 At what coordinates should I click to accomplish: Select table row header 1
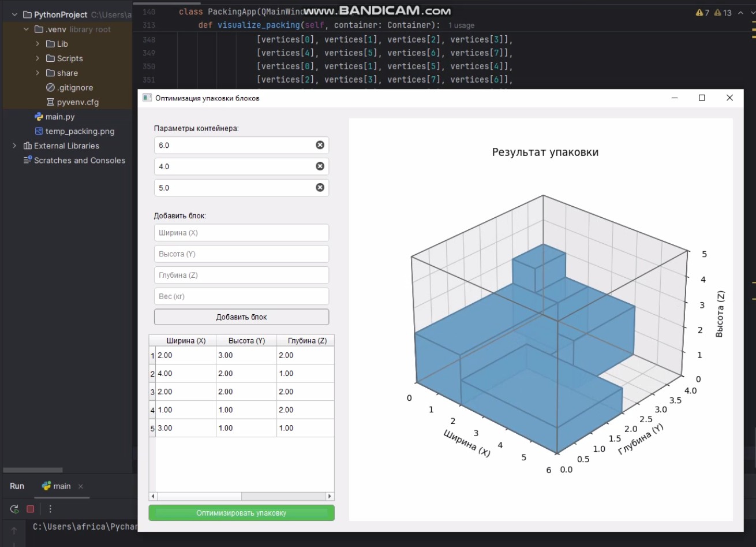(152, 356)
